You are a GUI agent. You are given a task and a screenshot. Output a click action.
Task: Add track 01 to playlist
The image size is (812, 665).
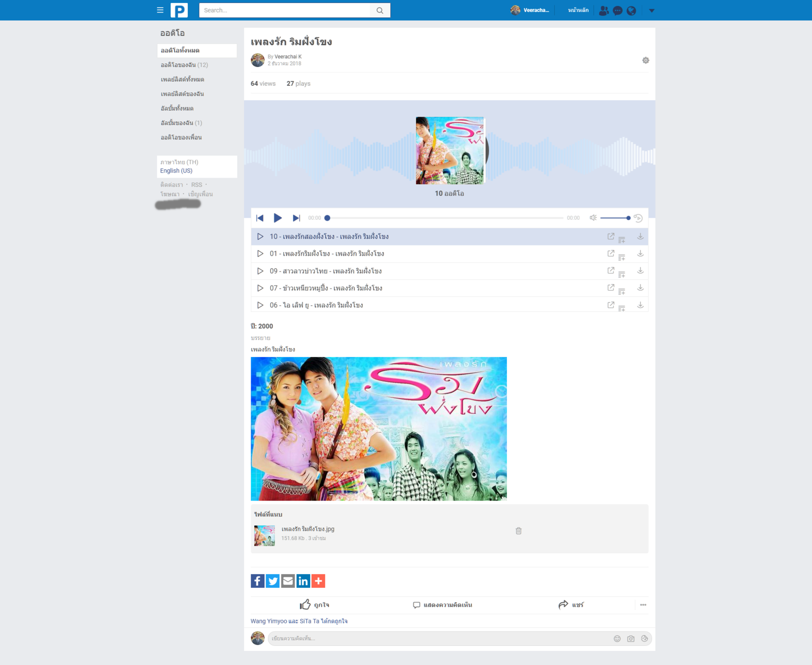[x=622, y=257]
